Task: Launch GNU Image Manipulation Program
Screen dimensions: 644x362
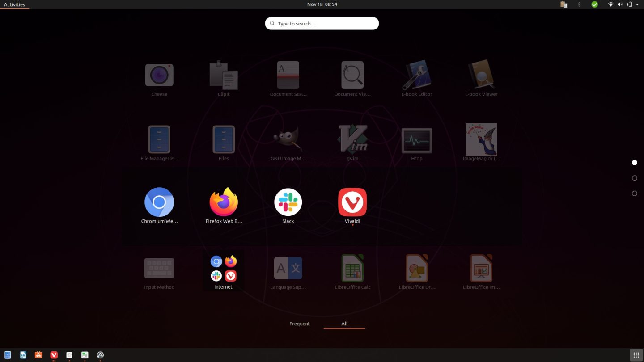Action: point(288,139)
